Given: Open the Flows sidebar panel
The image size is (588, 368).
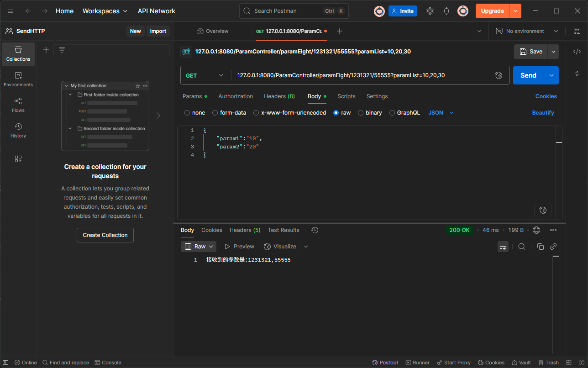Looking at the screenshot, I should [18, 105].
